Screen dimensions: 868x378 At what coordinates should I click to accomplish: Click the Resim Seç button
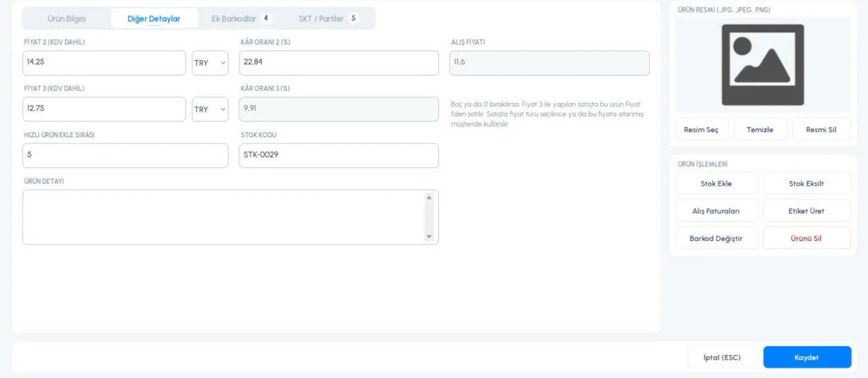pos(701,130)
